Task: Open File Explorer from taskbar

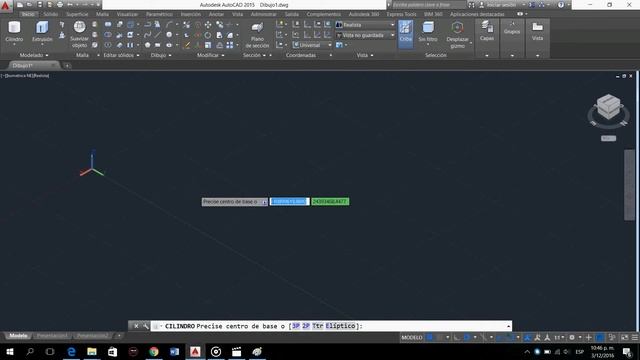Action: 92,351
